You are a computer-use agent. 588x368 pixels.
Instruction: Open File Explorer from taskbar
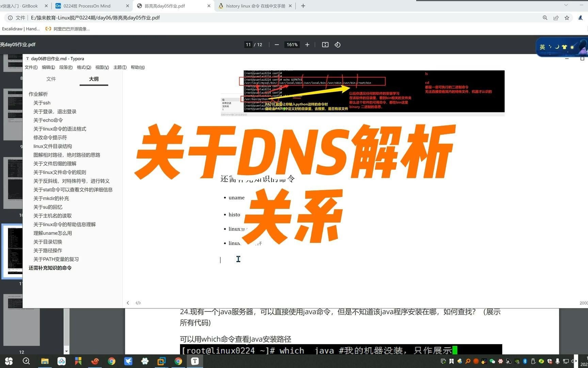coord(45,361)
